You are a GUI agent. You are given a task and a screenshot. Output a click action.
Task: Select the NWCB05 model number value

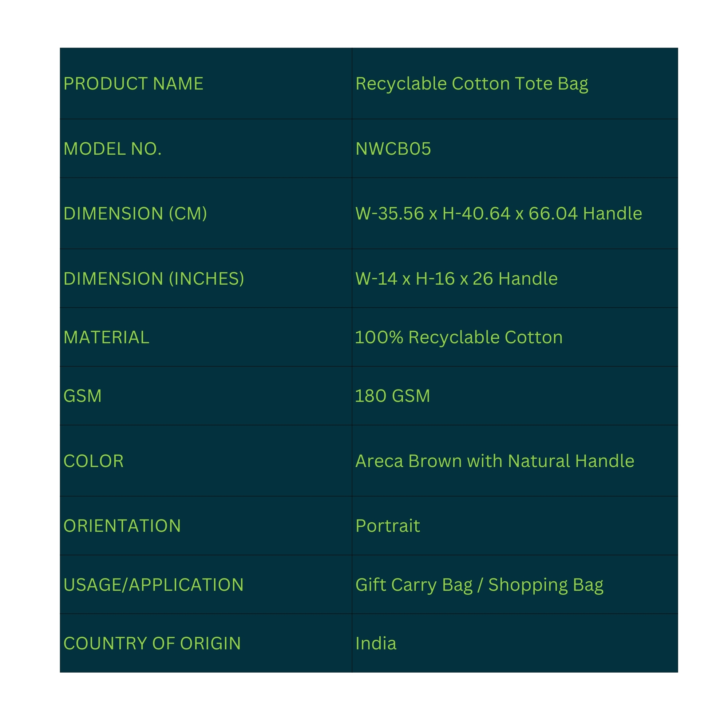393,149
